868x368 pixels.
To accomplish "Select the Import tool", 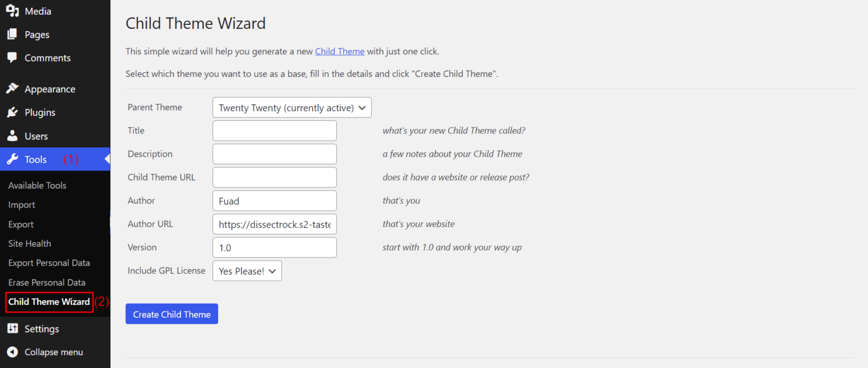I will 21,204.
